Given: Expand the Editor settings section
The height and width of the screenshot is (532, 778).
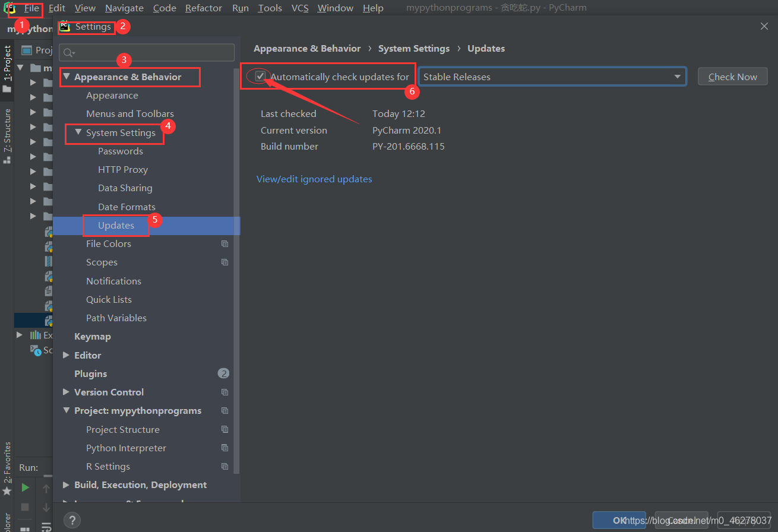Looking at the screenshot, I should pyautogui.click(x=66, y=355).
